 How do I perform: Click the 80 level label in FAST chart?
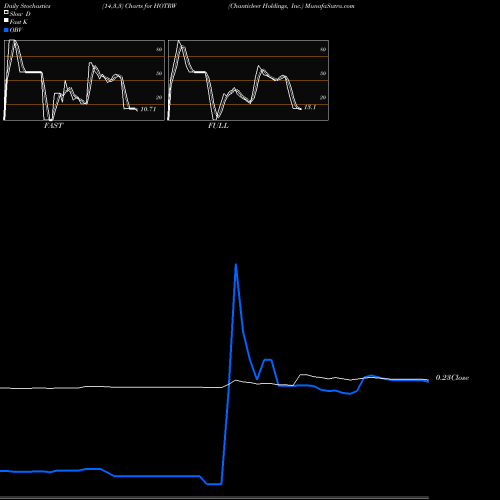(x=159, y=49)
